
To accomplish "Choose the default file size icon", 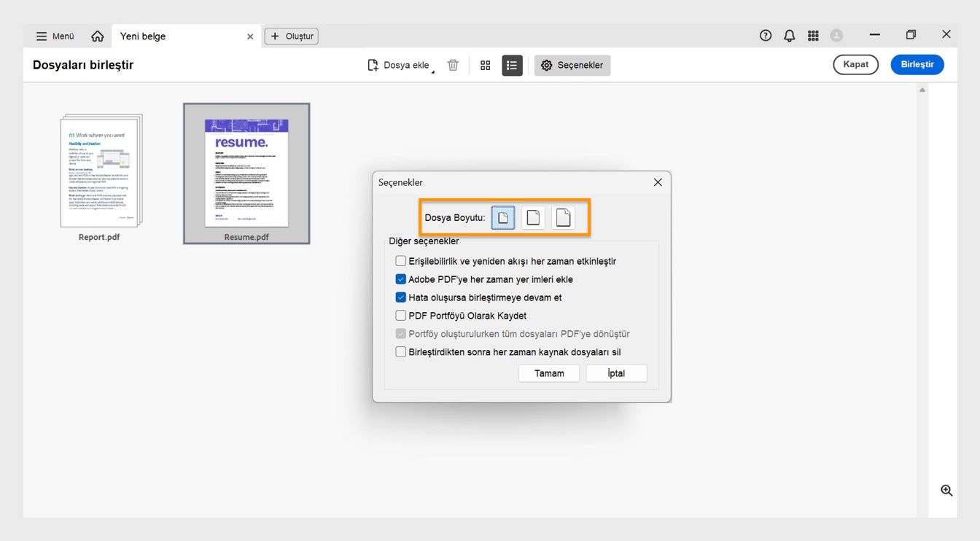I will tap(533, 218).
